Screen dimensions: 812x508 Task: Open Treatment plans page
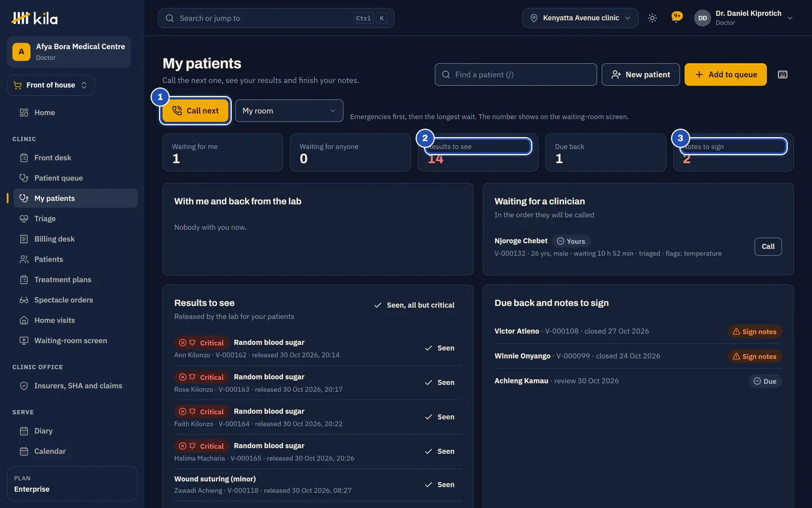[76, 279]
